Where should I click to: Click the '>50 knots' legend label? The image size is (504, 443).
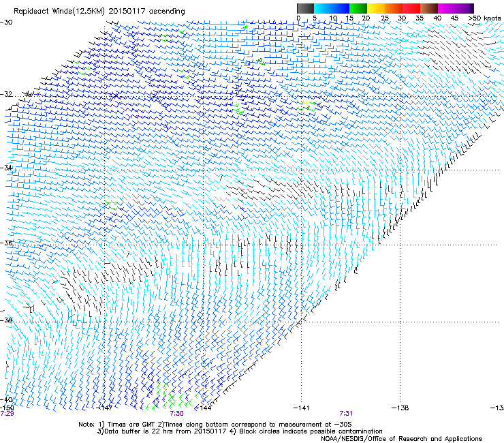[x=485, y=18]
